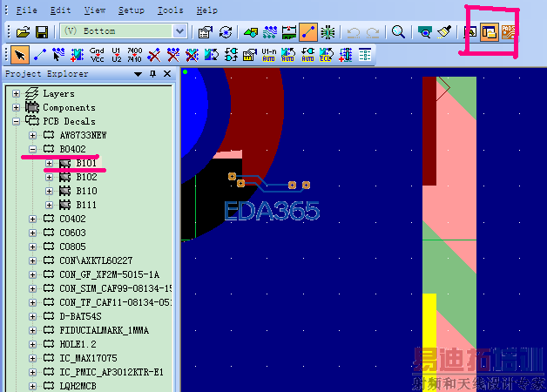
Task: Click the Auto Swap Gate icon
Action: (x=307, y=55)
